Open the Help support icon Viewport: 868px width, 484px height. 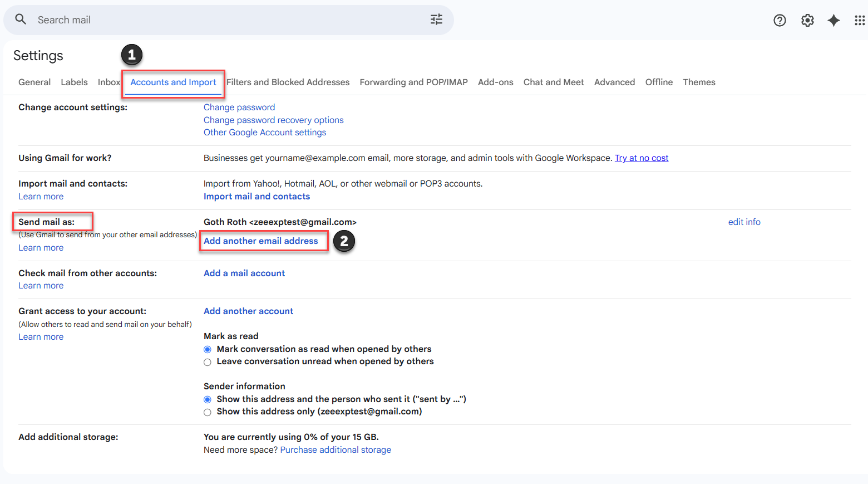pyautogui.click(x=780, y=21)
